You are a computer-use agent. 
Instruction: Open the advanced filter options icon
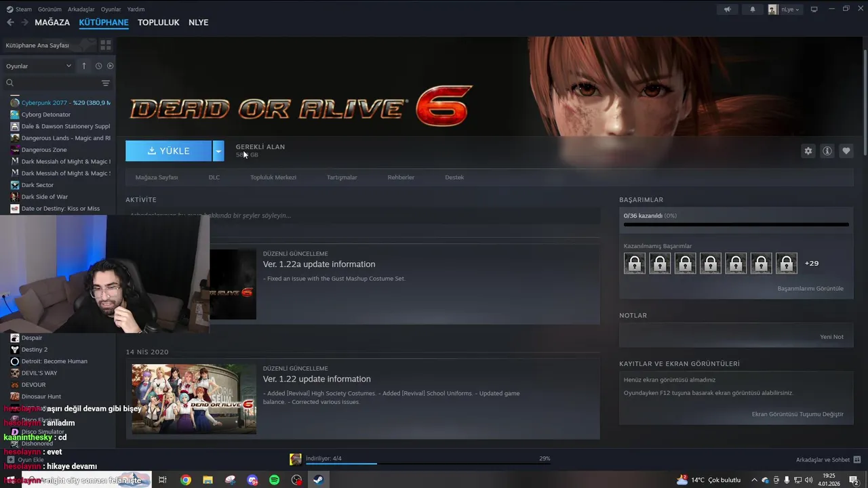[x=106, y=83]
